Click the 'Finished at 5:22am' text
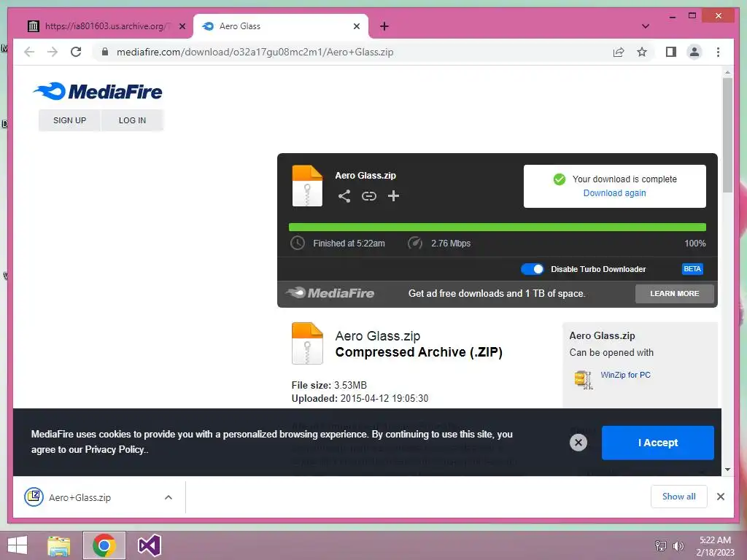Viewport: 747px width, 560px height. 349,244
